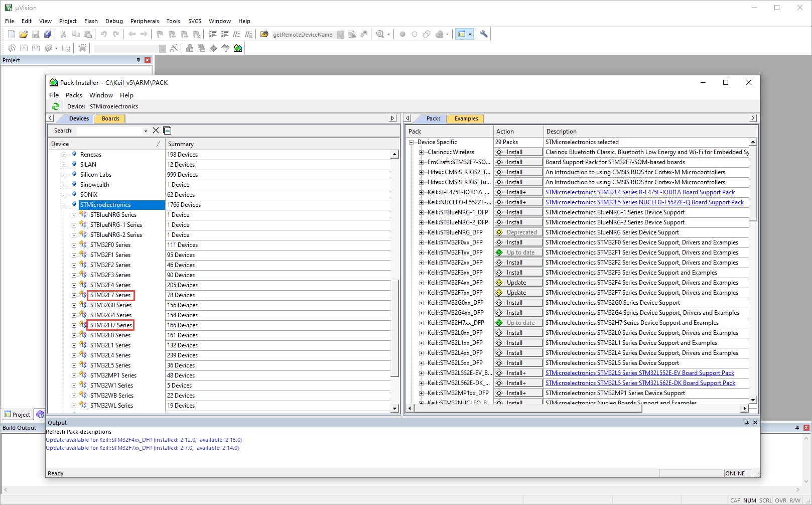Click the Save All toolbar icon

pos(48,34)
